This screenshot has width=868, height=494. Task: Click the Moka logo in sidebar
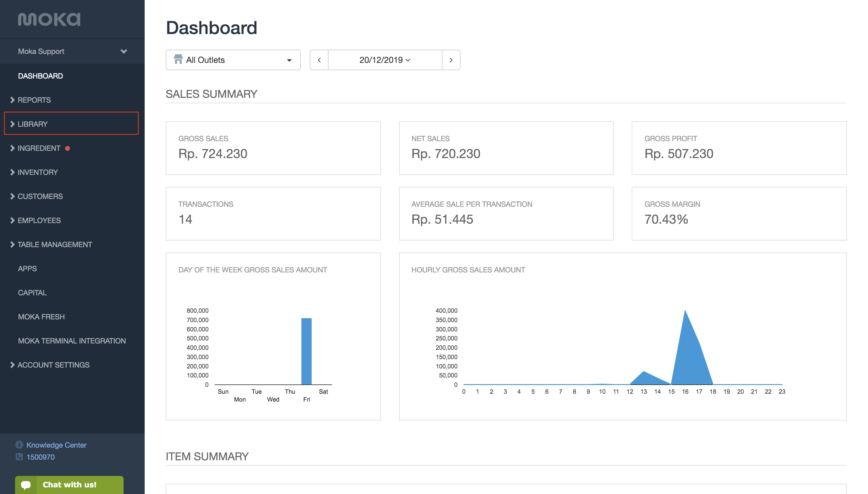pos(49,19)
